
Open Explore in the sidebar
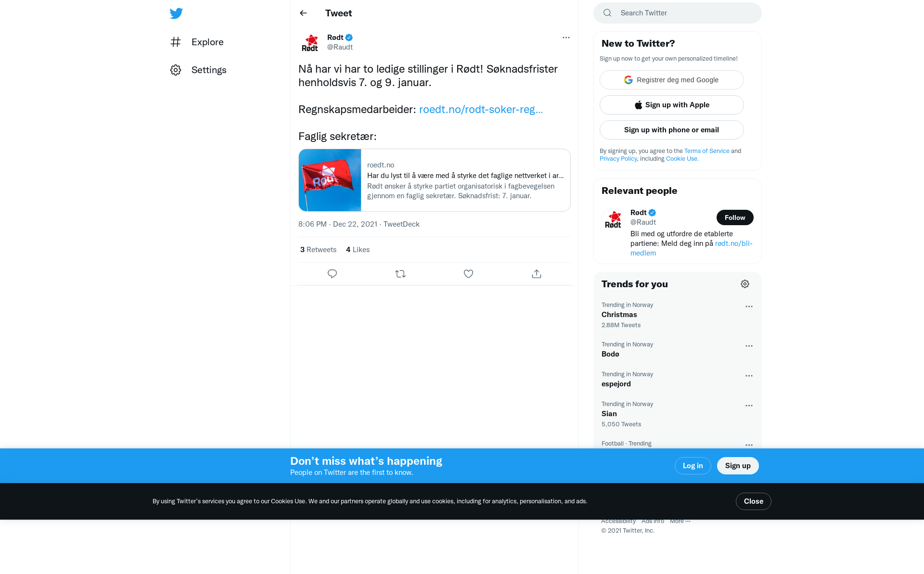click(197, 42)
